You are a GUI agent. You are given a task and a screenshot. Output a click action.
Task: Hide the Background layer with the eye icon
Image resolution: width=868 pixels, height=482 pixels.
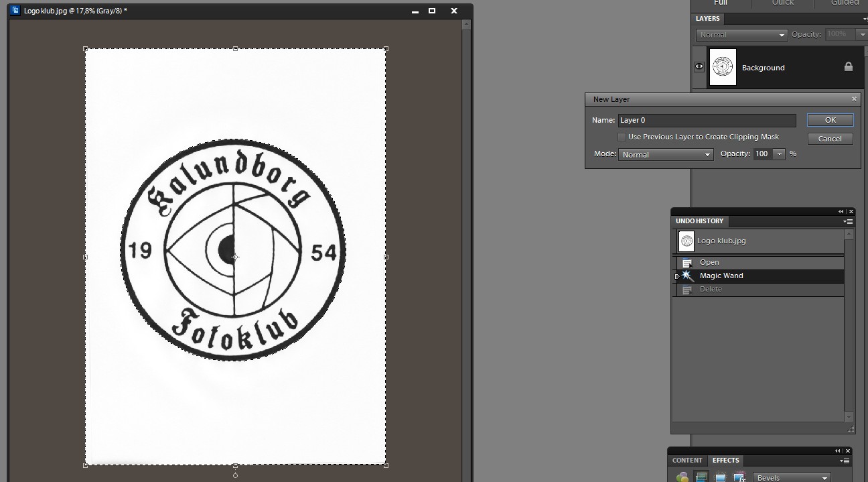pyautogui.click(x=699, y=67)
